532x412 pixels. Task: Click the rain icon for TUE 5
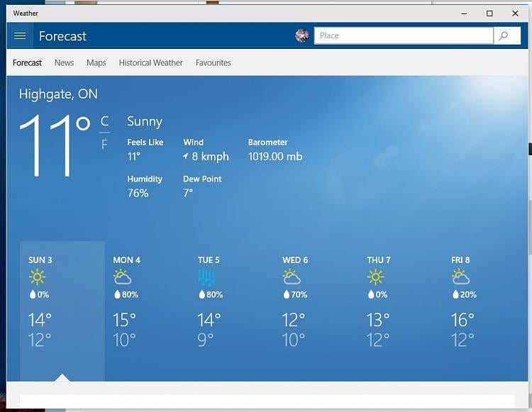coord(206,277)
